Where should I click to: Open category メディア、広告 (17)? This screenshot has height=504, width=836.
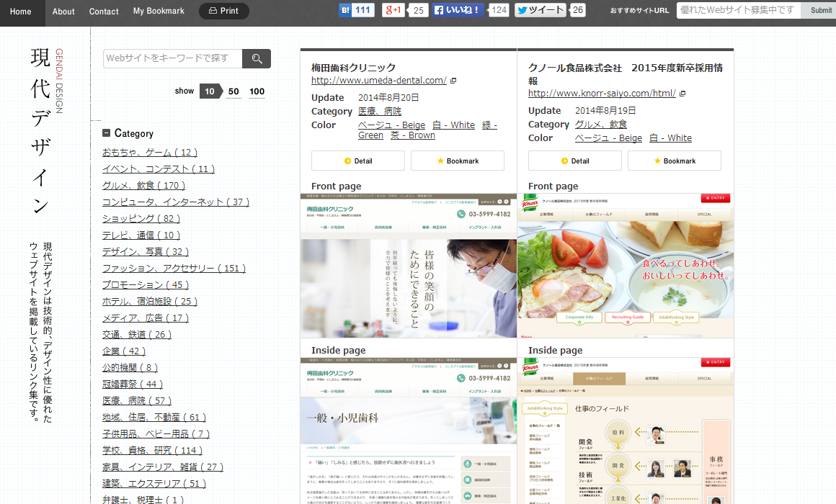[x=146, y=318]
